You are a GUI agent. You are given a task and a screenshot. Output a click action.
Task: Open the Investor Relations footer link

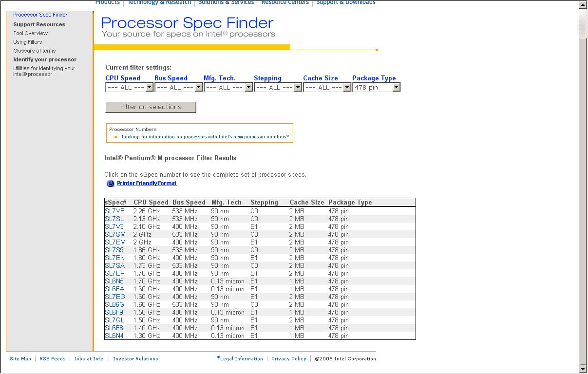point(135,359)
